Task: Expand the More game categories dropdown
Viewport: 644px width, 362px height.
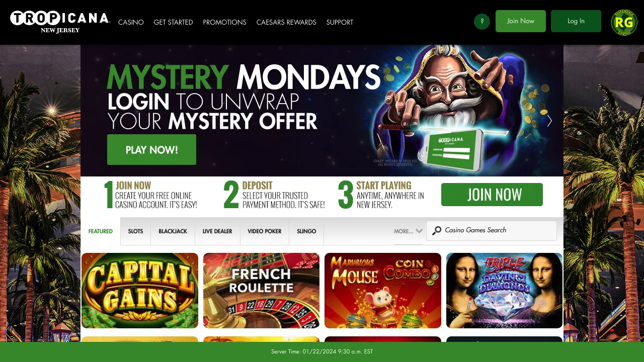Action: pos(408,231)
